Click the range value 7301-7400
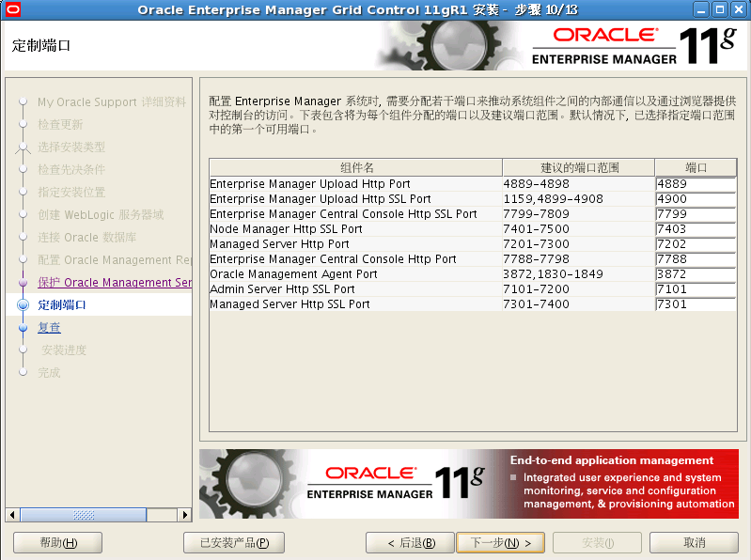The width and height of the screenshot is (751, 560). tap(536, 304)
